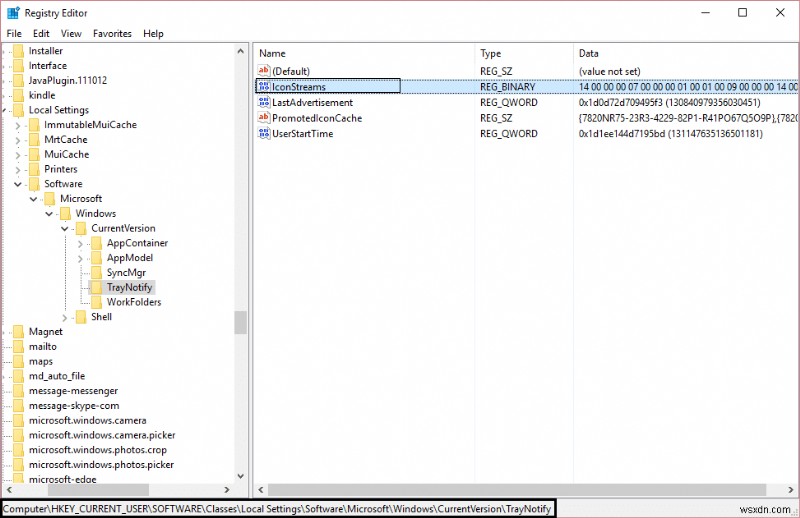Click the maps folder icon
The width and height of the screenshot is (800, 518).
click(18, 361)
